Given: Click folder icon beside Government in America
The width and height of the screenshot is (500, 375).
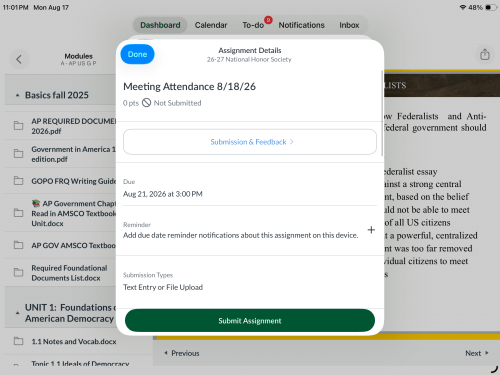Looking at the screenshot, I should tap(19, 154).
